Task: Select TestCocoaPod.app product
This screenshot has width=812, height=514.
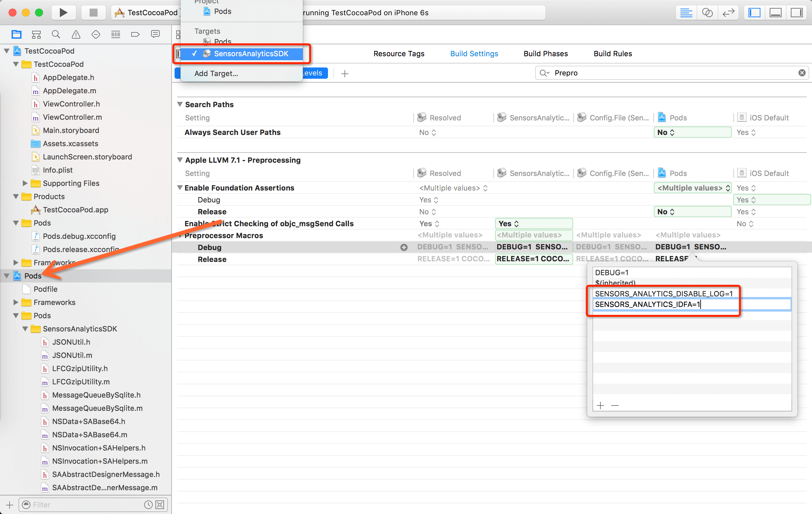Action: click(x=75, y=210)
